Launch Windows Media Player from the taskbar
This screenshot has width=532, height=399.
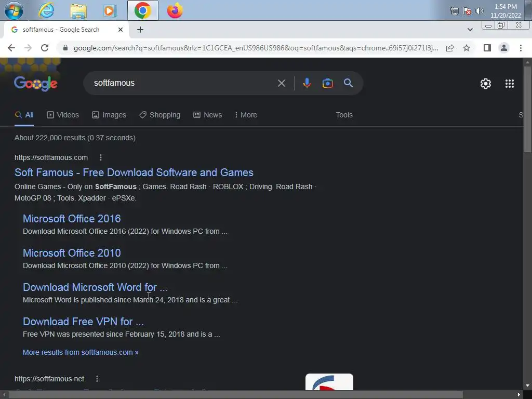[x=110, y=11]
